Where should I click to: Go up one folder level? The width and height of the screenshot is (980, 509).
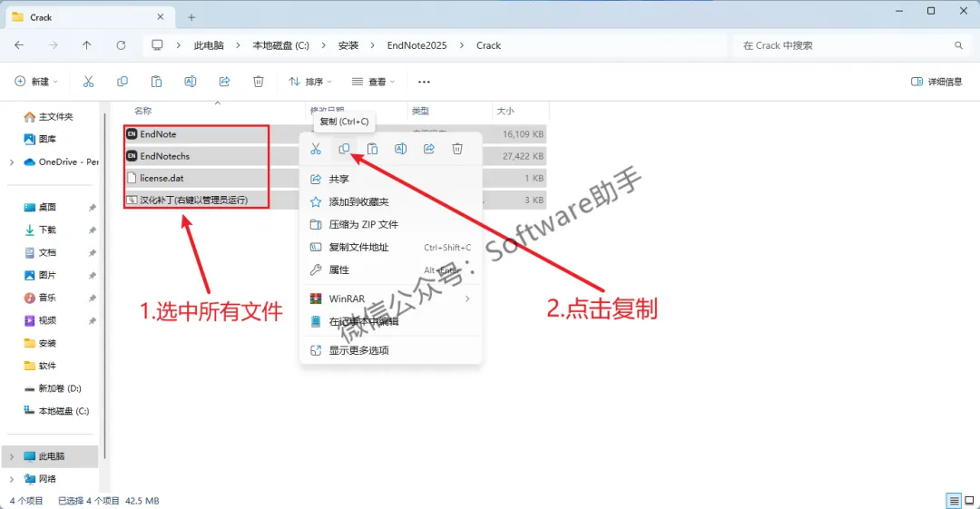(87, 45)
